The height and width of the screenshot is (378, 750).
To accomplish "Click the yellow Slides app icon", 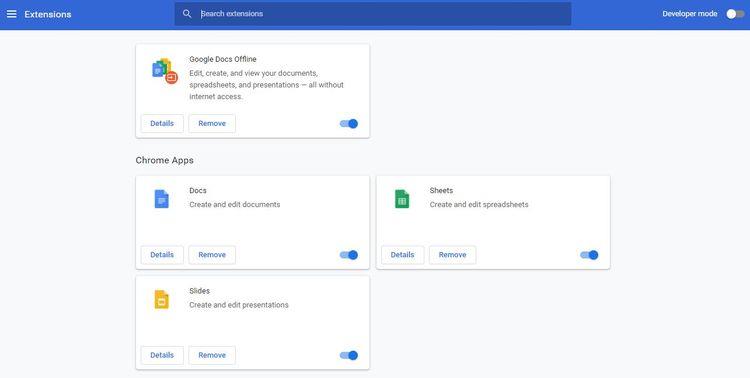I will (x=162, y=300).
